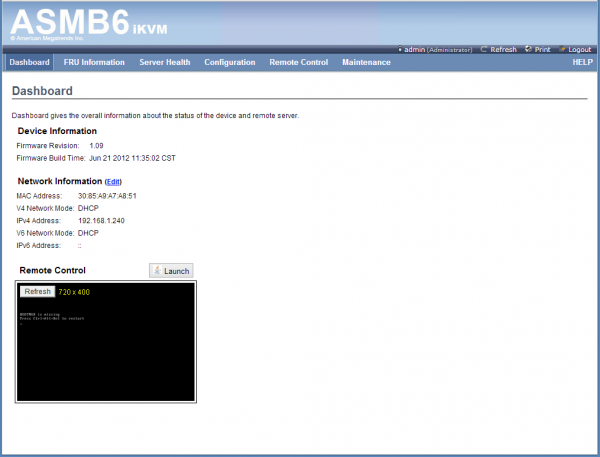
Task: Click the Remote Control section heading
Action: pos(52,270)
